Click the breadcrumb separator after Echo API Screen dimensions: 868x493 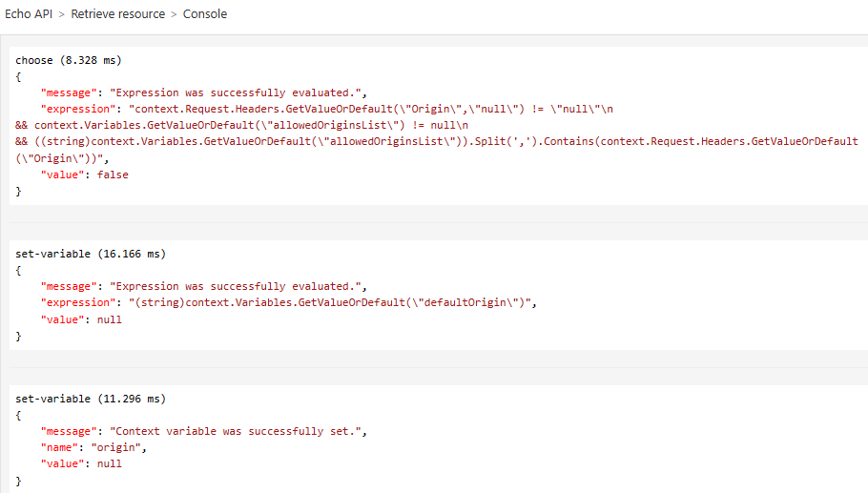pyautogui.click(x=61, y=14)
